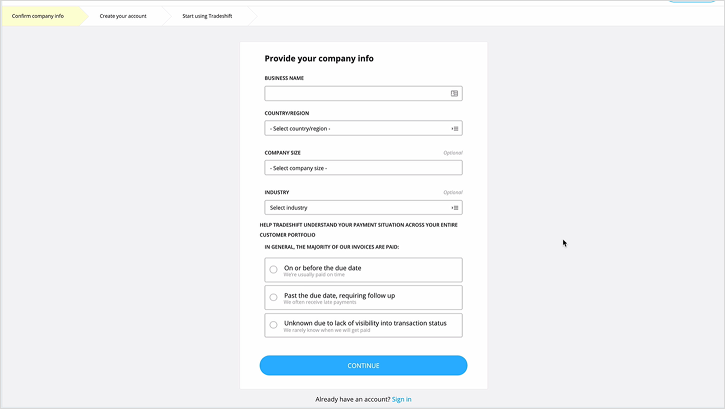This screenshot has width=725, height=409.
Task: Expand the Select company size dropdown
Action: (x=363, y=168)
